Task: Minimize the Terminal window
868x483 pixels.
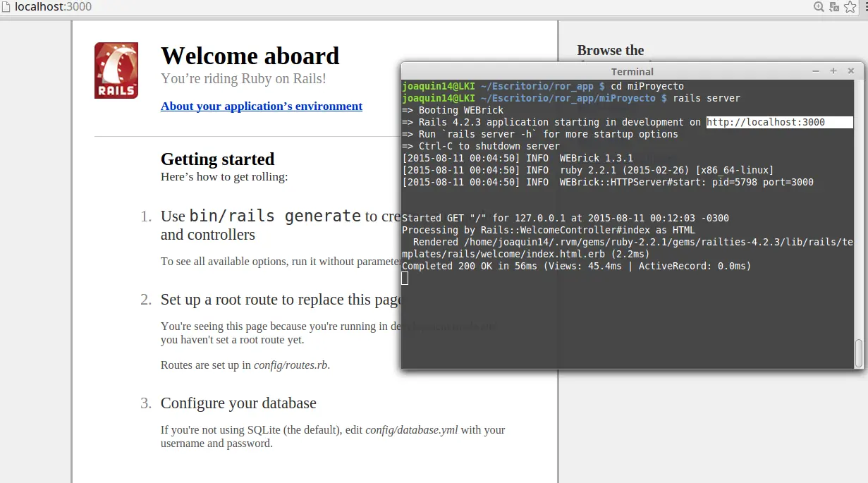Action: pos(816,71)
